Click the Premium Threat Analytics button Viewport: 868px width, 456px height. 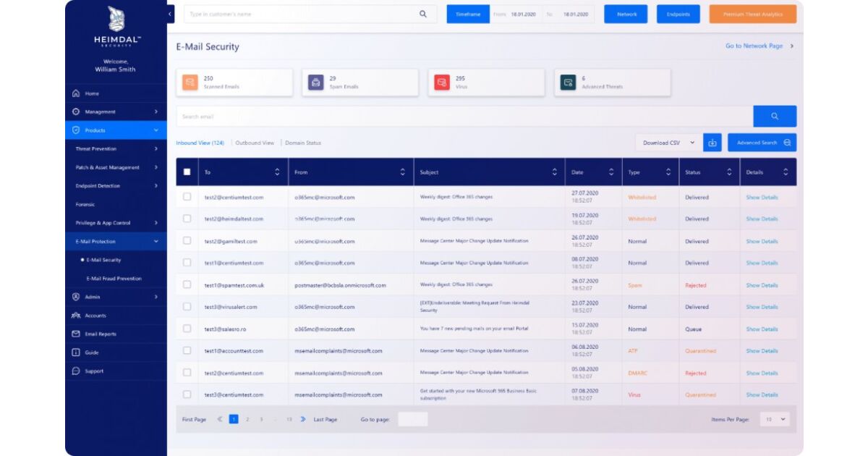pyautogui.click(x=752, y=14)
